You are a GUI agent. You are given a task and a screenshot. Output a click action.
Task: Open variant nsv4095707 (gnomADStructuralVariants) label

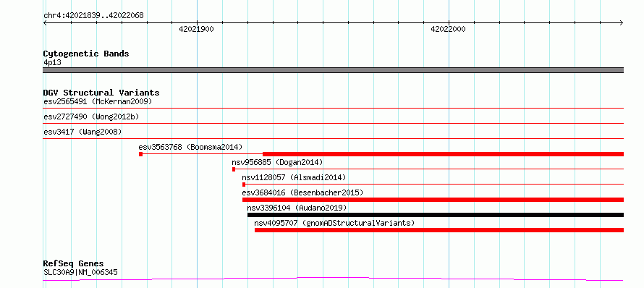[x=335, y=223]
